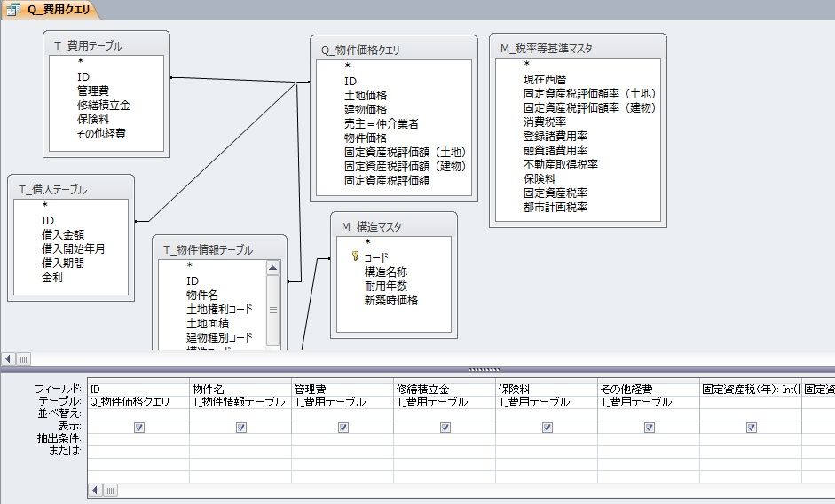Click the left arrow of the design grid scrollbar
The image size is (835, 504).
(95, 490)
